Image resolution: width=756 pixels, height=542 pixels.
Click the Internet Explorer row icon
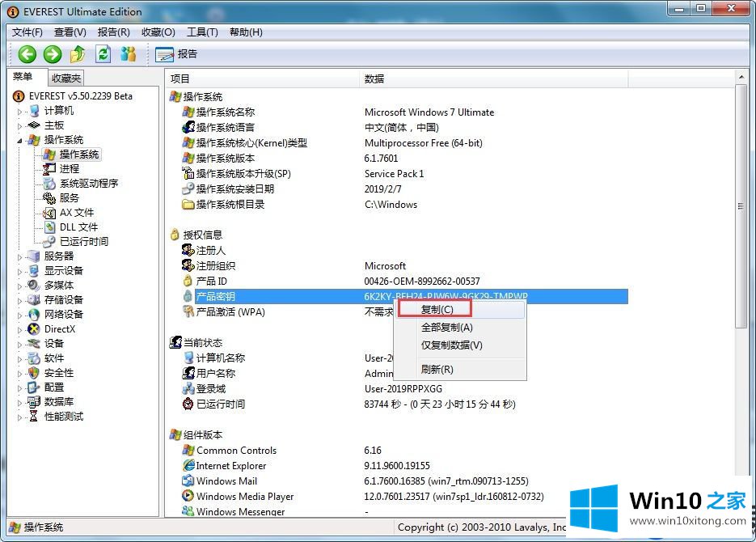pyautogui.click(x=188, y=465)
